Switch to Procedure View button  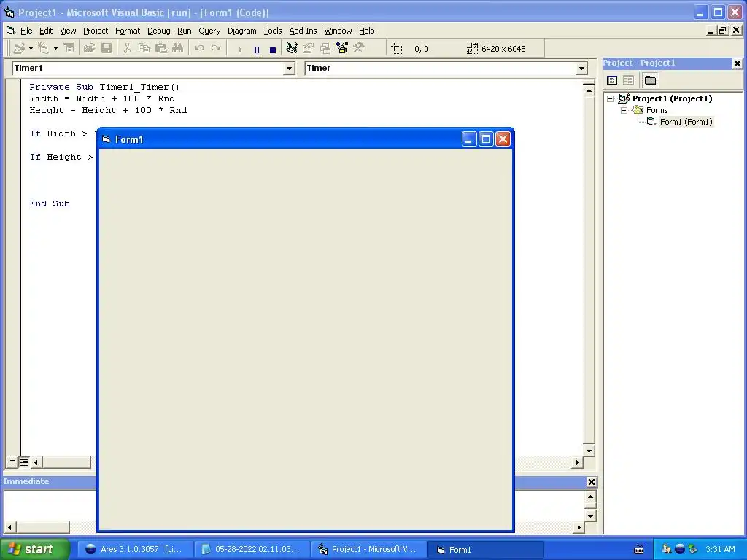point(12,462)
